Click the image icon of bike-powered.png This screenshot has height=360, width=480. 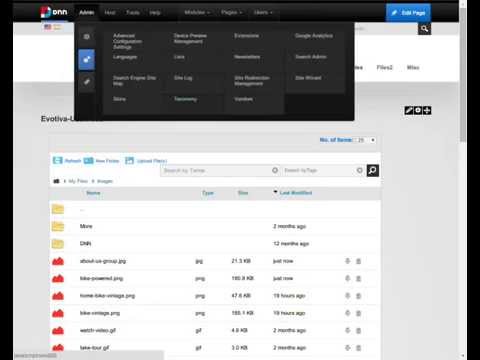click(x=58, y=278)
